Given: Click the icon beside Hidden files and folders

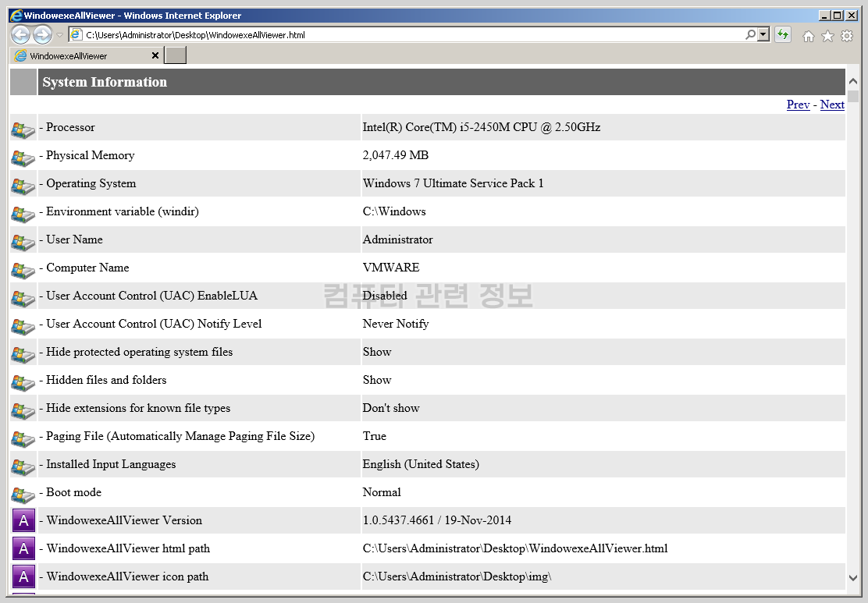Looking at the screenshot, I should (x=23, y=383).
